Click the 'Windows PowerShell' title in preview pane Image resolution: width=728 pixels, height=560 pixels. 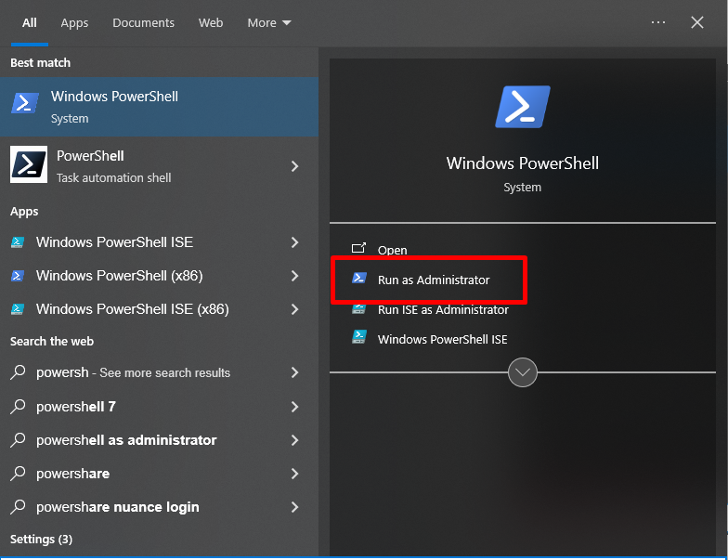(x=522, y=163)
